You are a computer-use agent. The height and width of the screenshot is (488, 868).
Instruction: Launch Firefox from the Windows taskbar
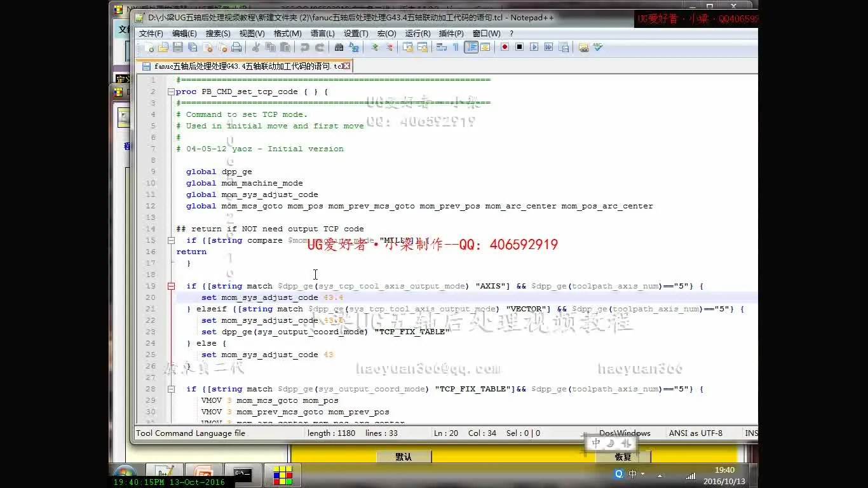pos(203,475)
